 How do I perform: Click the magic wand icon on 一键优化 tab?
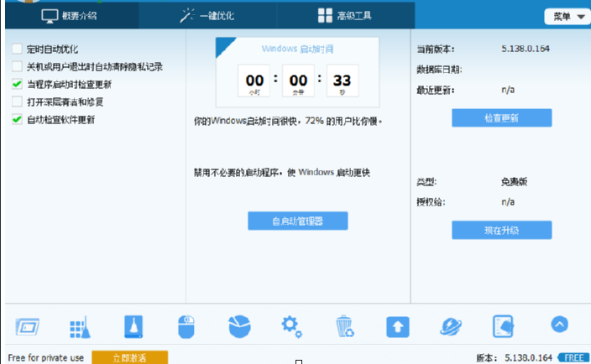[187, 15]
